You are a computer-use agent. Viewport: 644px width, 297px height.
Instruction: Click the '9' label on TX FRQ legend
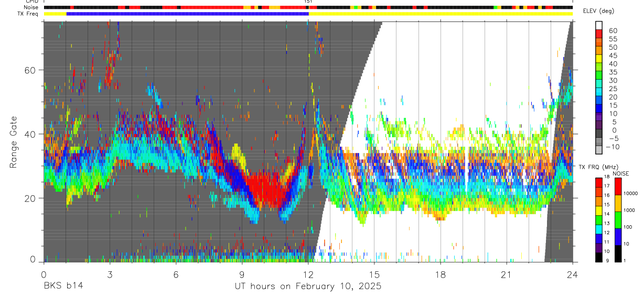point(608,260)
